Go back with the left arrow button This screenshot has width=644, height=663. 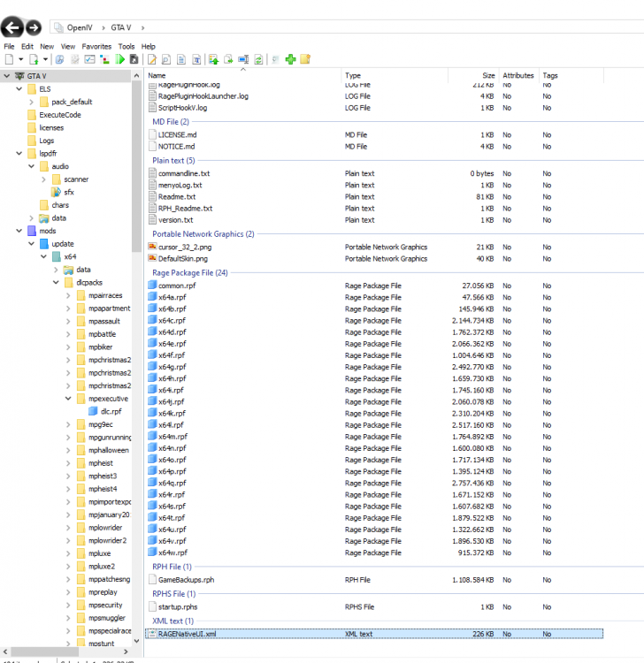click(11, 27)
